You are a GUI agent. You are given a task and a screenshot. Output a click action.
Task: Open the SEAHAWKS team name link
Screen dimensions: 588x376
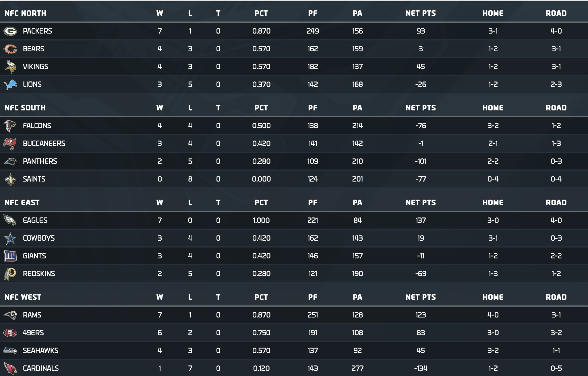coord(40,350)
